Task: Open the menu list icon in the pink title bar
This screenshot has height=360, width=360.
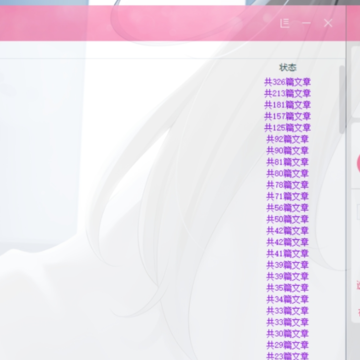Action: pos(284,23)
